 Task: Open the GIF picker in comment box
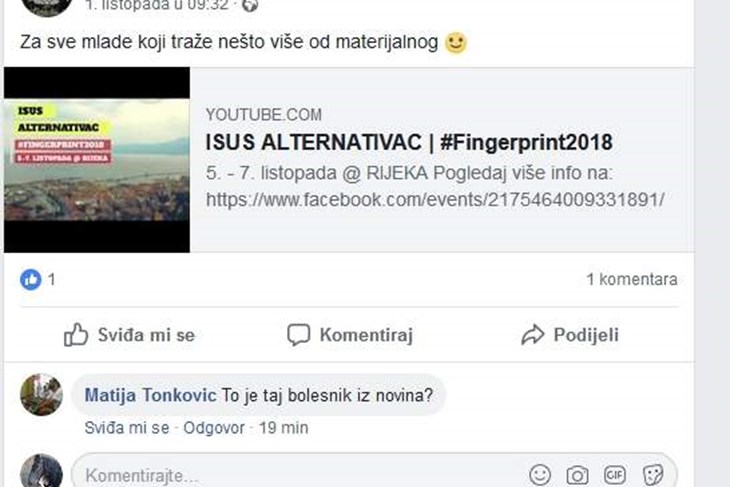615,475
